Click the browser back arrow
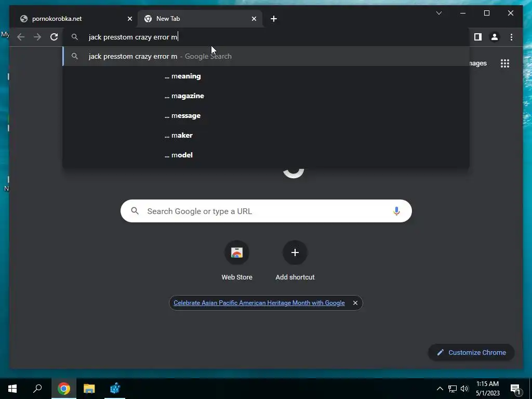 point(21,37)
